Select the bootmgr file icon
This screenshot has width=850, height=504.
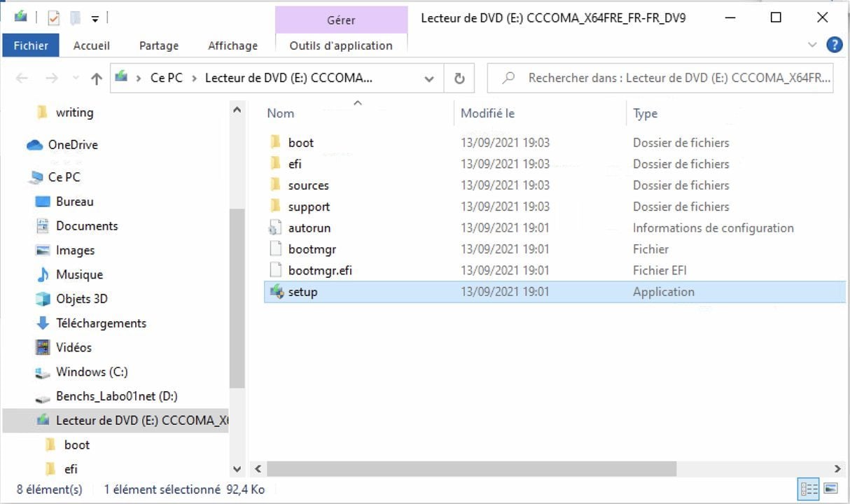(x=275, y=248)
